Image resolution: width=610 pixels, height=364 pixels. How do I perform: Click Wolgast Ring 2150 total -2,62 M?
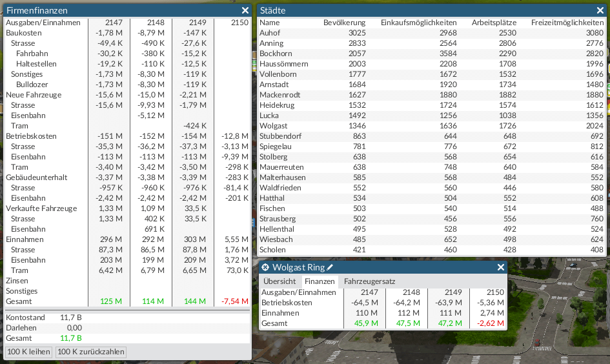(x=490, y=323)
